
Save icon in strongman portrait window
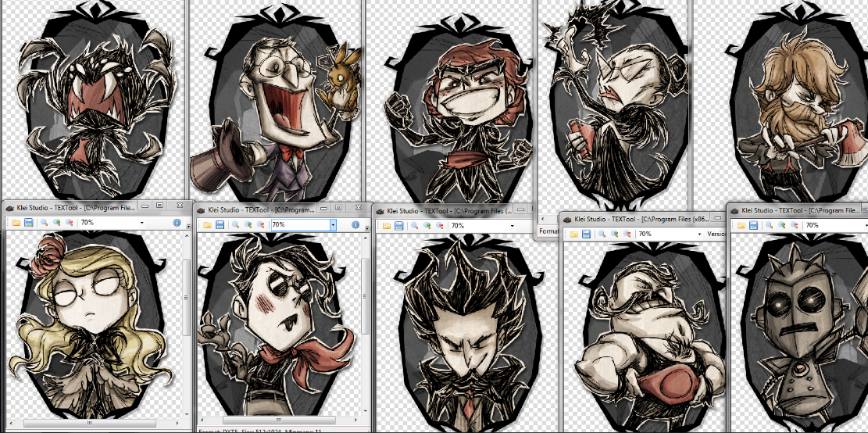586,234
